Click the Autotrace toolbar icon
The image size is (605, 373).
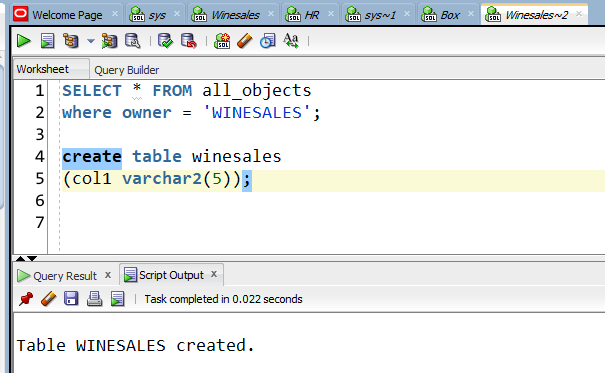(110, 41)
